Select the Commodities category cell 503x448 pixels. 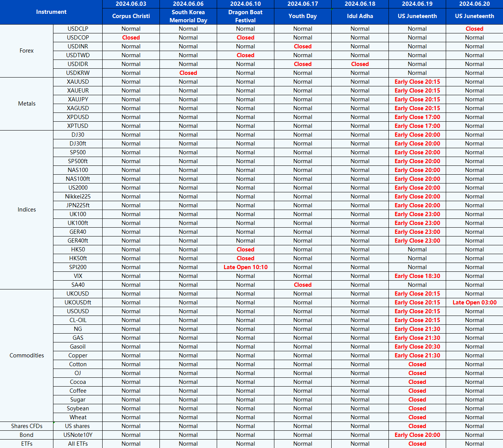click(27, 355)
